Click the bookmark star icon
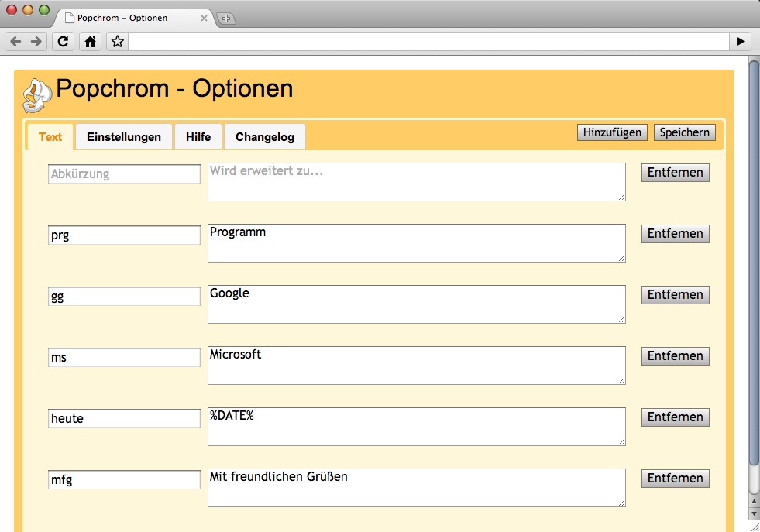 [116, 42]
